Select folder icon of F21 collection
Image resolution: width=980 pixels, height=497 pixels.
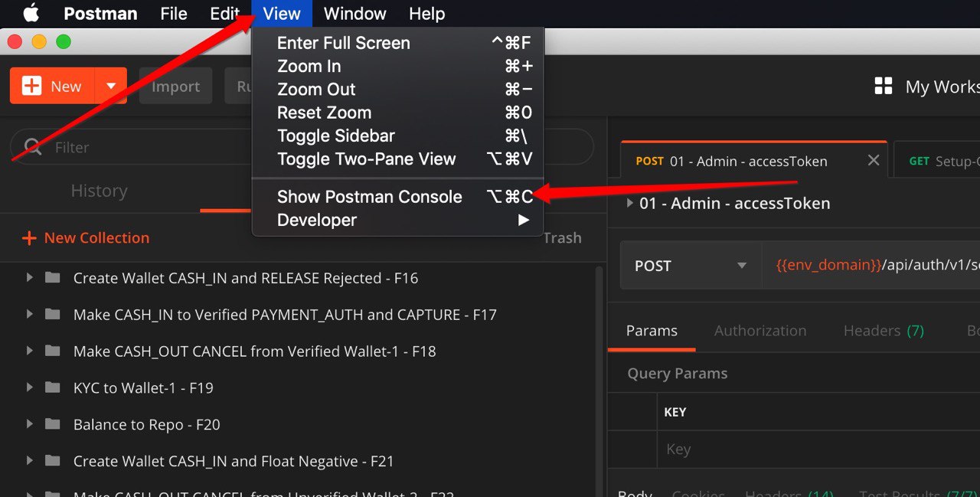(x=52, y=461)
